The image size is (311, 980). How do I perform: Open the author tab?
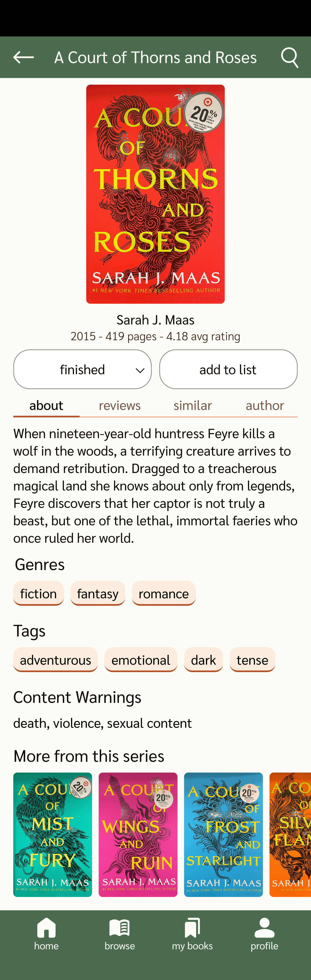265,405
